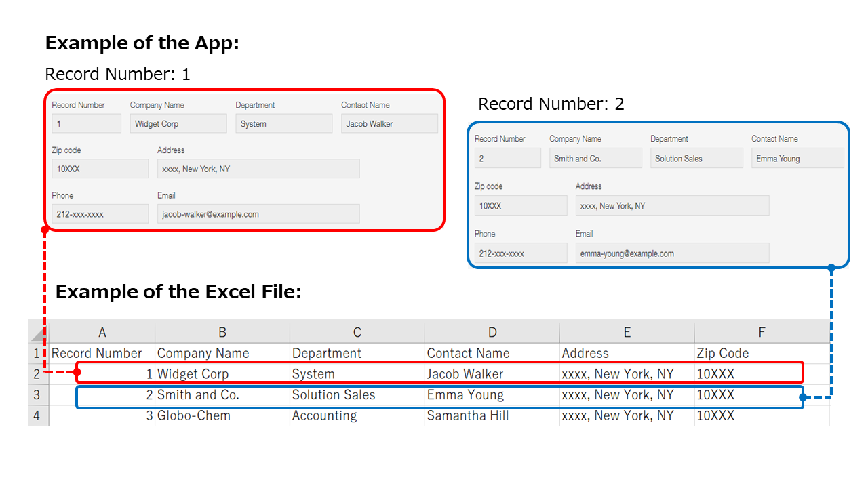Select the cell containing Widget Corp
The height and width of the screenshot is (488, 868).
pos(193,373)
